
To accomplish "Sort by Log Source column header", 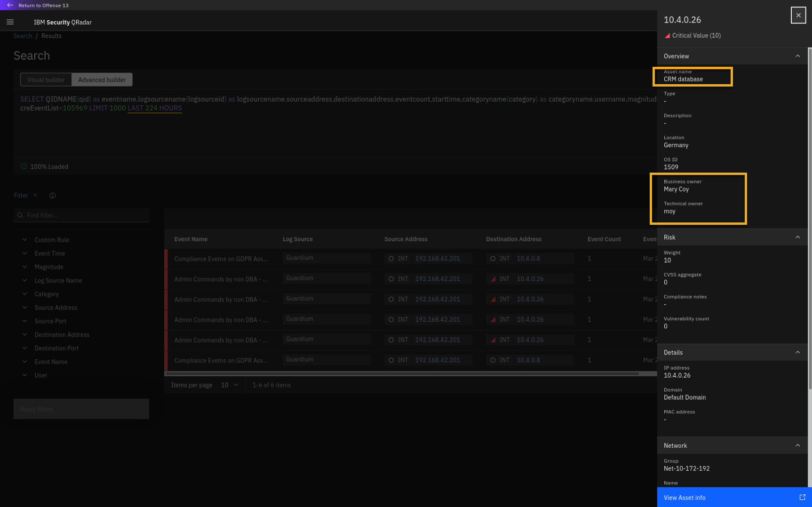I will tap(298, 239).
